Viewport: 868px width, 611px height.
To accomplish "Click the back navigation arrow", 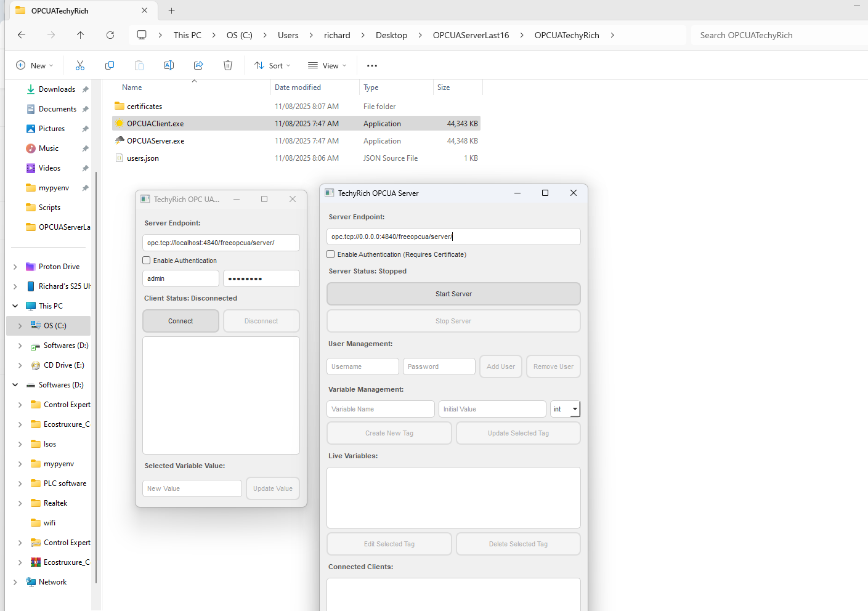I will click(x=21, y=35).
